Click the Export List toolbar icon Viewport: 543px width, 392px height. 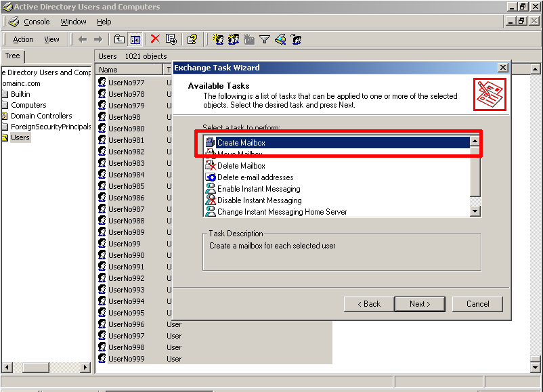[171, 39]
